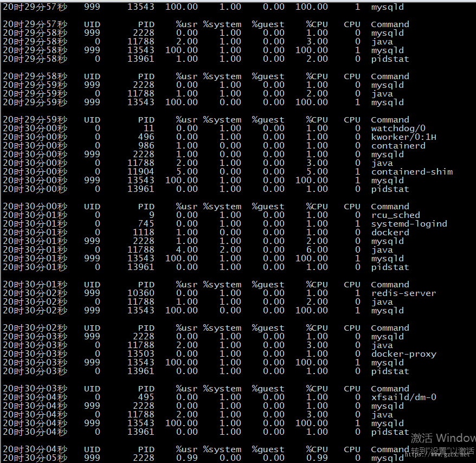Viewport: 476px width, 463px height.
Task: Click PID 1118 in the dockerd row
Action: (x=143, y=233)
